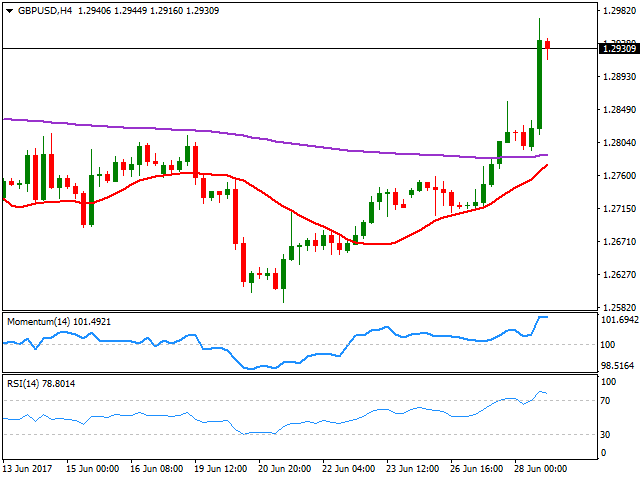The width and height of the screenshot is (640, 480).
Task: Click the Momentum(14) indicator label
Action: click(59, 322)
